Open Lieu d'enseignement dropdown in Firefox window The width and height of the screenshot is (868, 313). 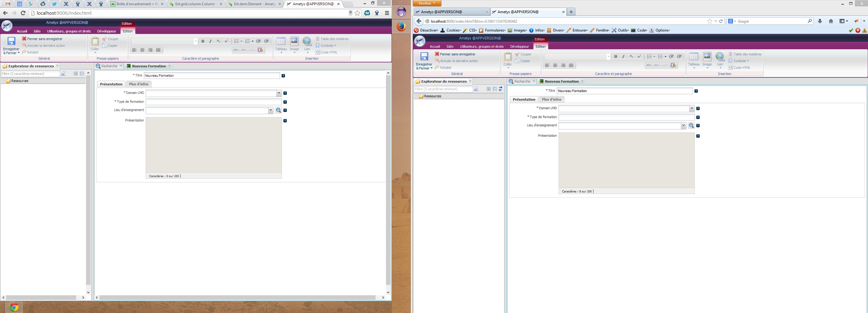pyautogui.click(x=683, y=126)
